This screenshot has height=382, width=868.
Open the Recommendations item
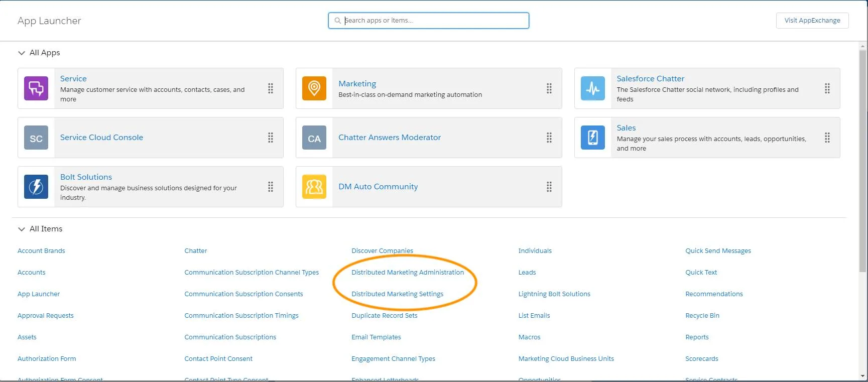tap(714, 294)
